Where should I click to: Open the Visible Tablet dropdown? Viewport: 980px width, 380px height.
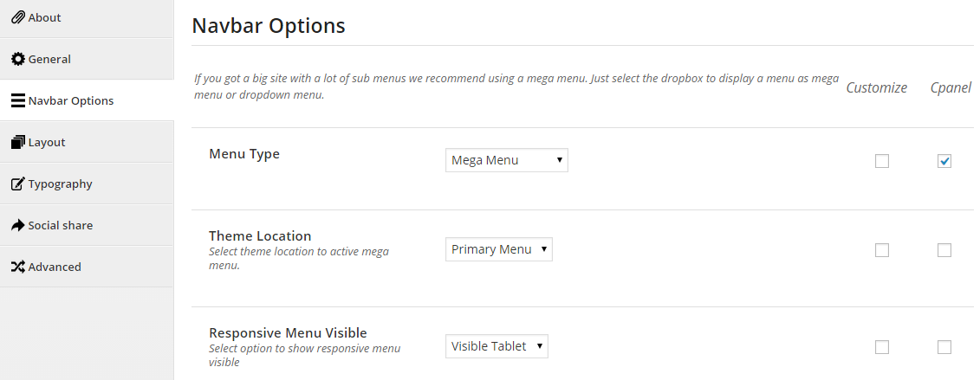pyautogui.click(x=496, y=346)
